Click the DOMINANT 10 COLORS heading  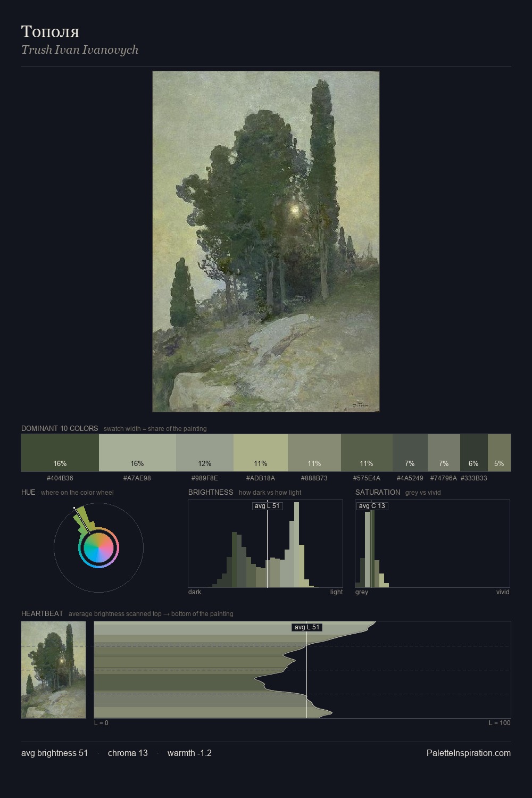click(x=60, y=428)
